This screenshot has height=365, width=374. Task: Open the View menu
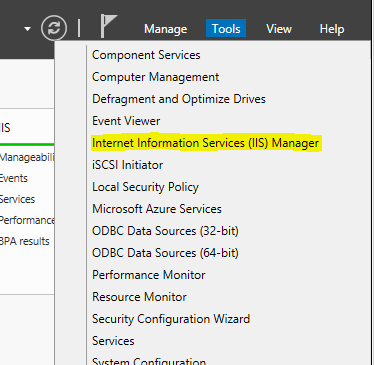[279, 29]
